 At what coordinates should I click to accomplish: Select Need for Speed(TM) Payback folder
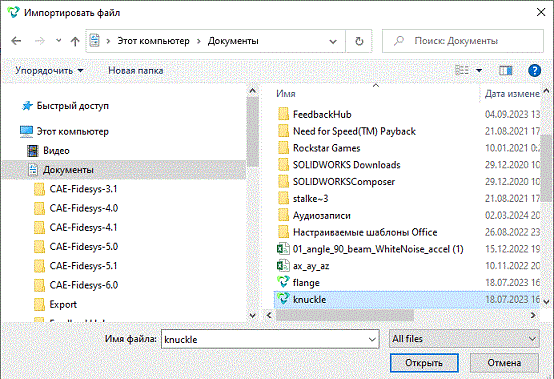coord(354,131)
